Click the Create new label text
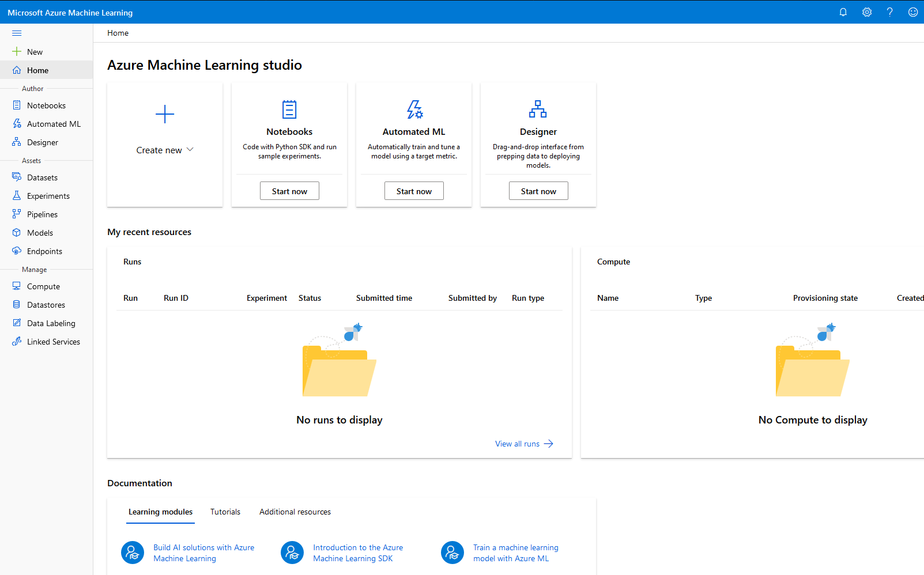Screen dimensions: 924x575 [x=159, y=150]
